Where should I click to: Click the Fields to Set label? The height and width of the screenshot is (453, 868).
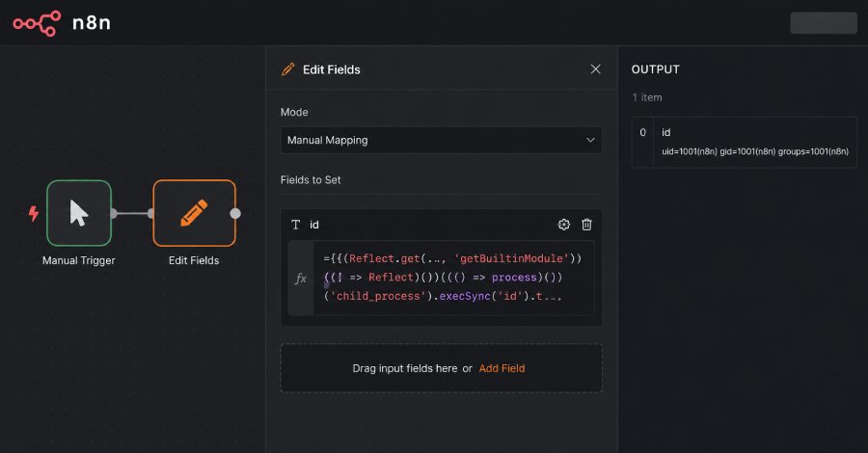pyautogui.click(x=311, y=180)
